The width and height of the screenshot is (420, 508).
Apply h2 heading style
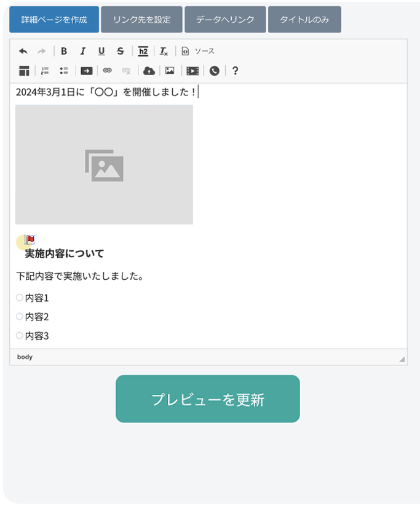coord(143,51)
